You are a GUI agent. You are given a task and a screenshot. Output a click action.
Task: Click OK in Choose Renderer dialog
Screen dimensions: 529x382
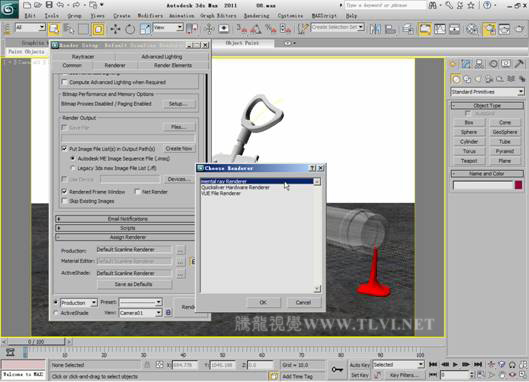[263, 302]
